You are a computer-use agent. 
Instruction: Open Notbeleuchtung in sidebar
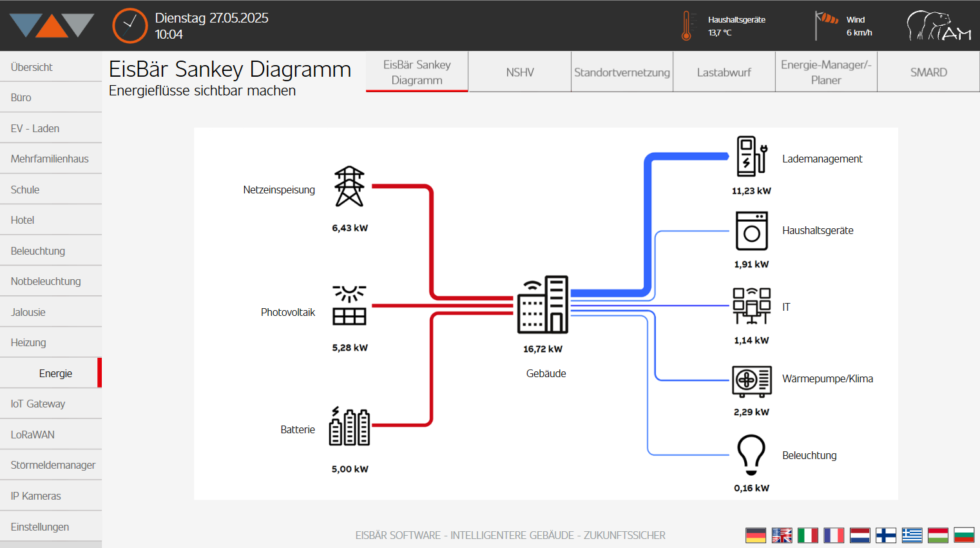51,281
